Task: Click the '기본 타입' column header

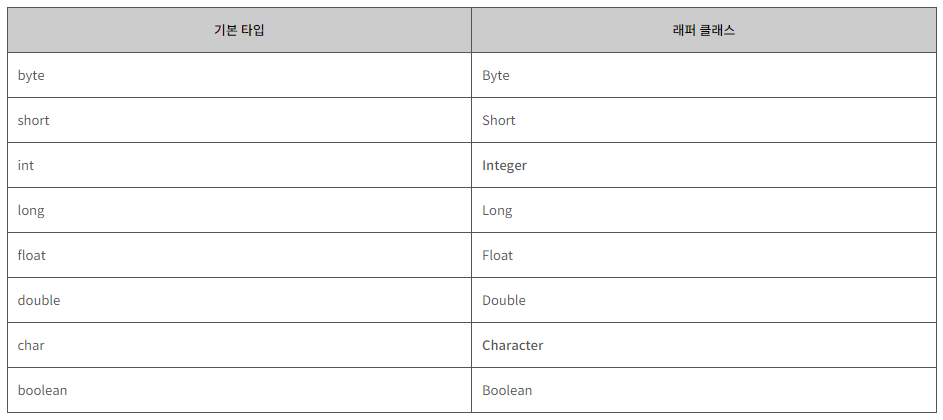Action: [x=239, y=30]
